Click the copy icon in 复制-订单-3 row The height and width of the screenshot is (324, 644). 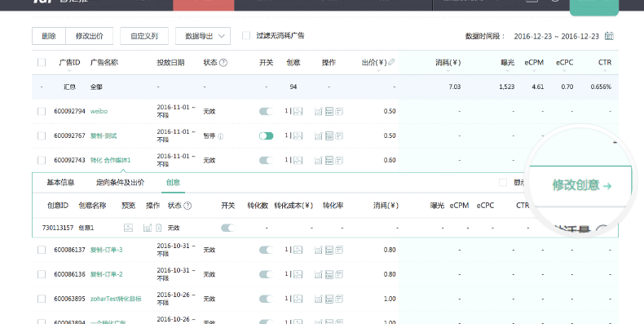[339, 250]
